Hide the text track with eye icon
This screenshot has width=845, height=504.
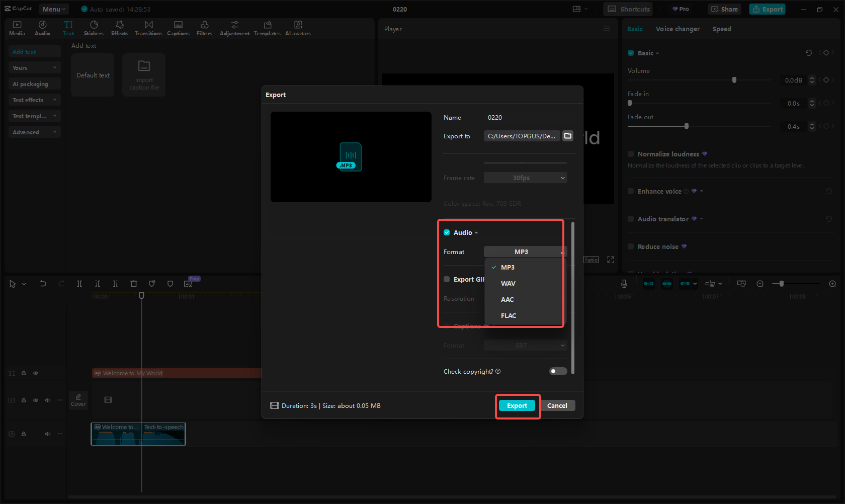click(x=36, y=373)
